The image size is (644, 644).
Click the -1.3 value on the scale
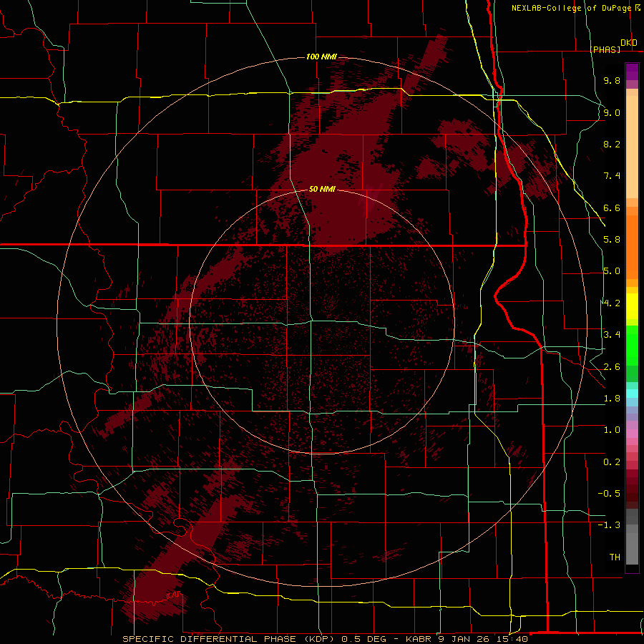(x=609, y=525)
